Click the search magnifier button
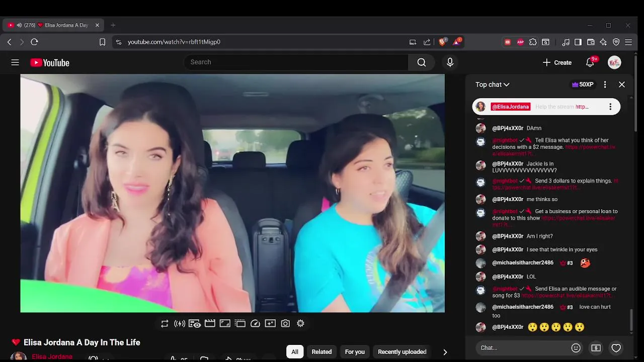The image size is (644, 362). (x=422, y=62)
